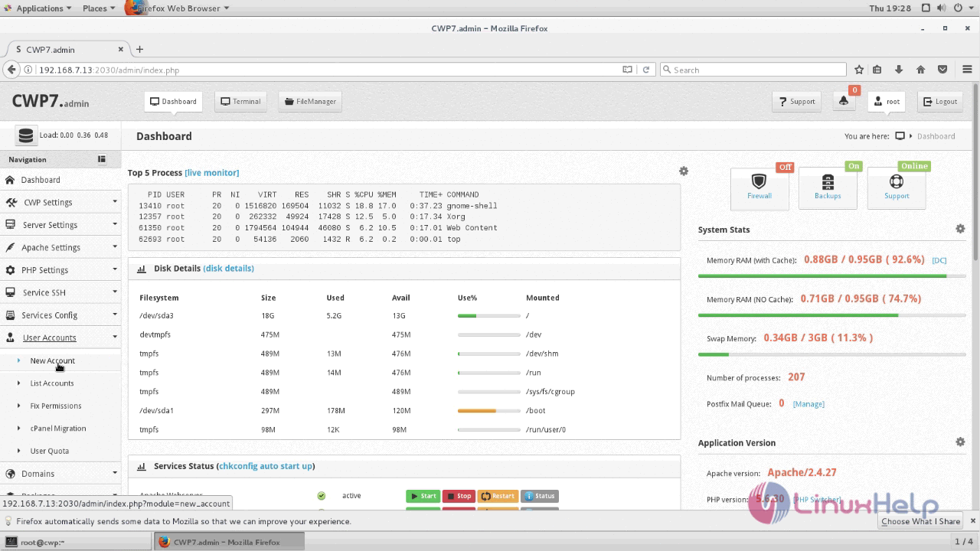980x551 pixels.
Task: Switch to the CWP7.admin browser tab
Action: click(67, 49)
